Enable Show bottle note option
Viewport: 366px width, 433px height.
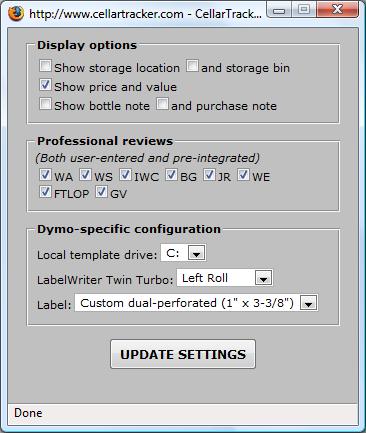[x=45, y=104]
